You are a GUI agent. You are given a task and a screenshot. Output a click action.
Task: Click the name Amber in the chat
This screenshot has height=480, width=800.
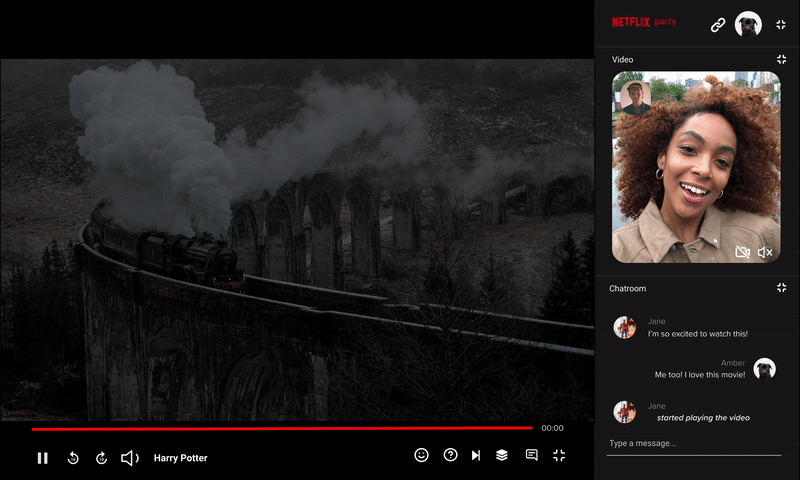coord(733,363)
